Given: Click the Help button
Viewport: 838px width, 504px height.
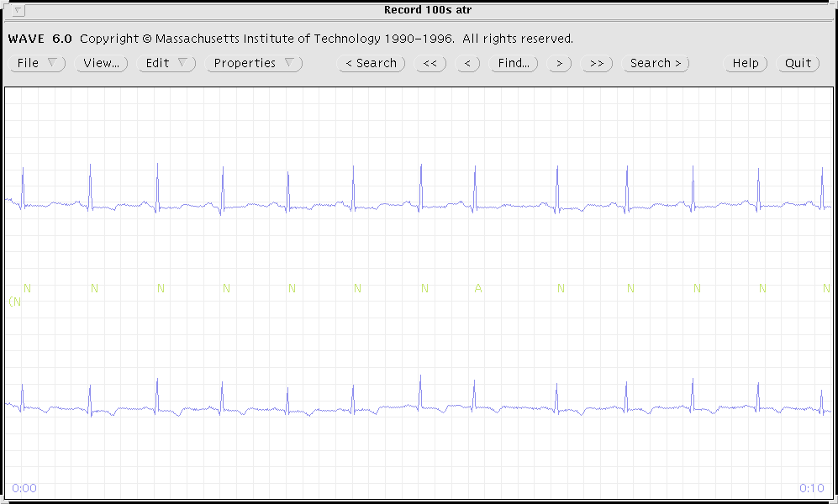Looking at the screenshot, I should click(x=745, y=63).
